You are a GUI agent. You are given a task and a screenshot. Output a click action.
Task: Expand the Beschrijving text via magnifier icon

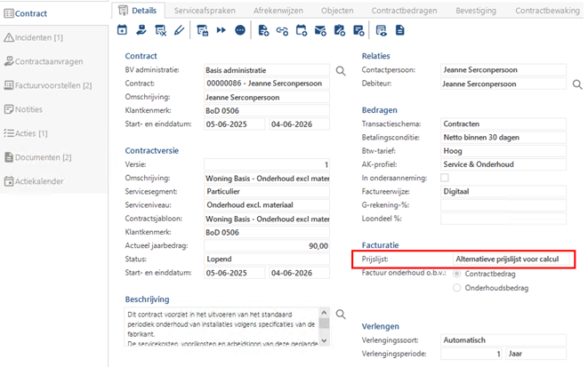pos(341,314)
